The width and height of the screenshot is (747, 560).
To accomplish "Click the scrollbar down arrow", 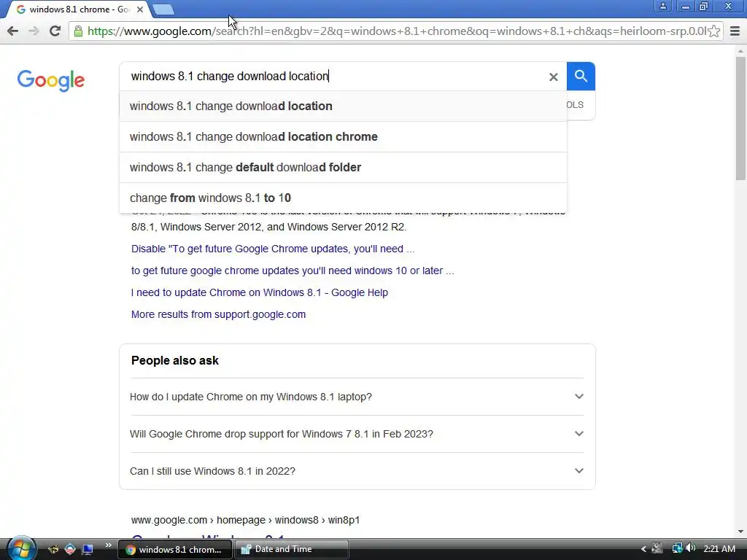I will pyautogui.click(x=741, y=532).
